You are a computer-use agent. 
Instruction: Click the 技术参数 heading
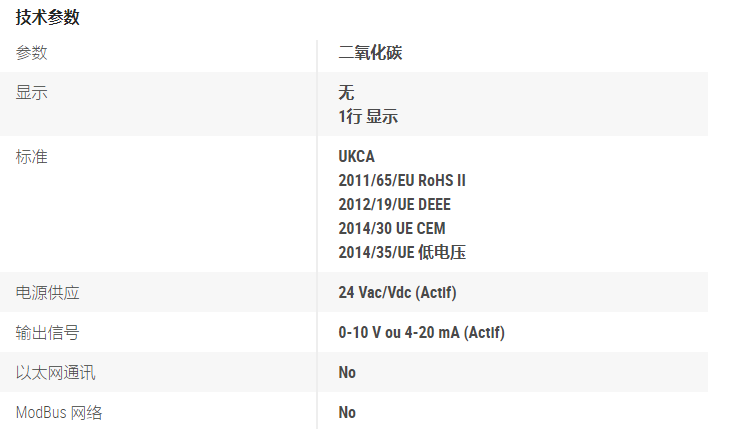coord(48,16)
